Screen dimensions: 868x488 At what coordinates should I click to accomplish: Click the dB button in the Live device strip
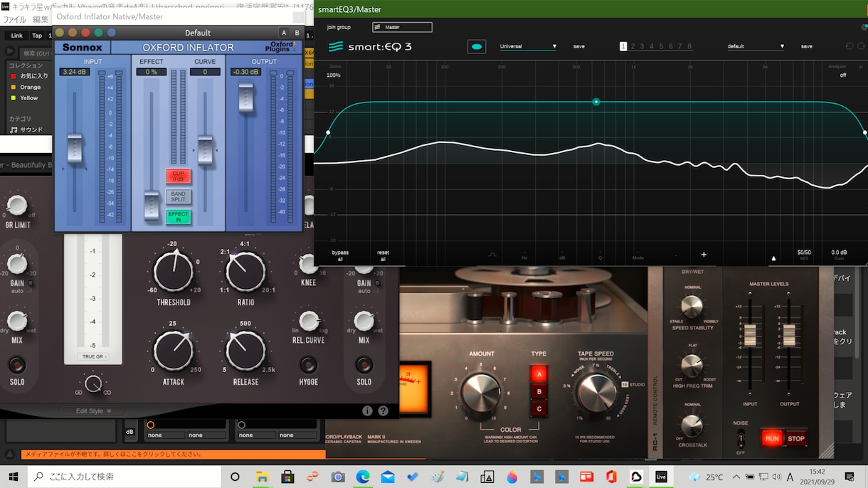[x=130, y=431]
